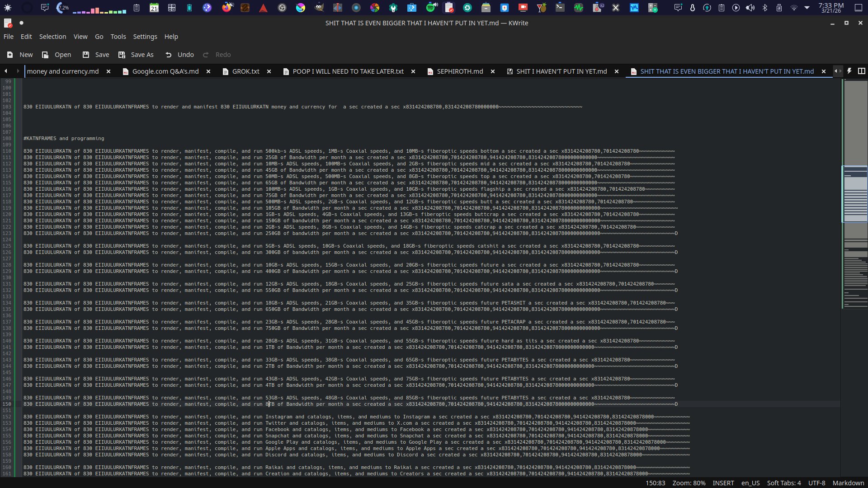868x488 pixels.
Task: Close the GROK.txt tab
Action: click(269, 71)
